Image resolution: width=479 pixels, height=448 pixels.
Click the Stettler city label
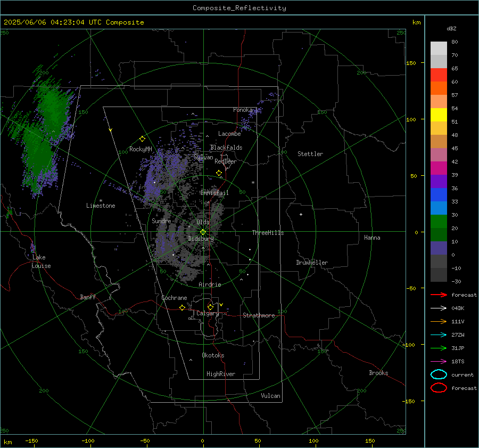pos(310,154)
